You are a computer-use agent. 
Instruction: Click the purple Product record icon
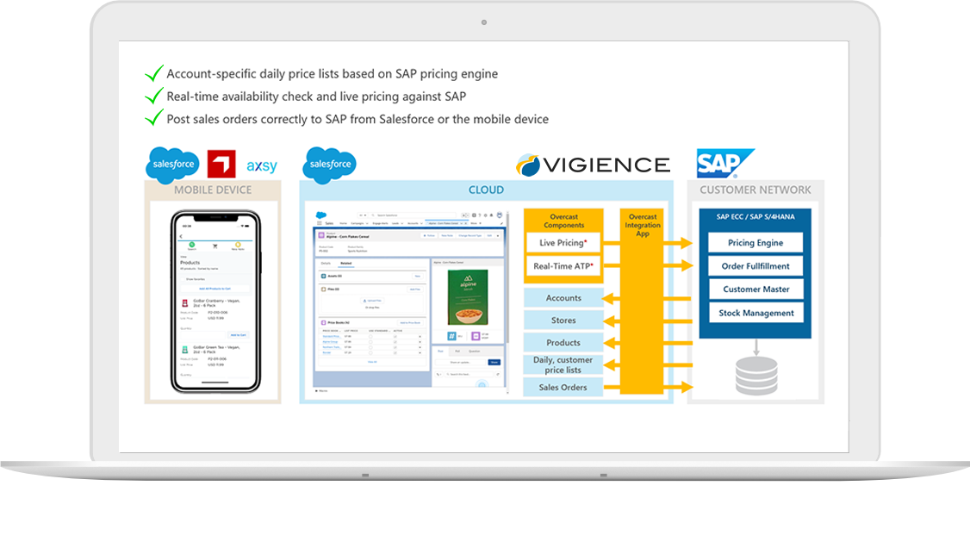click(x=321, y=236)
